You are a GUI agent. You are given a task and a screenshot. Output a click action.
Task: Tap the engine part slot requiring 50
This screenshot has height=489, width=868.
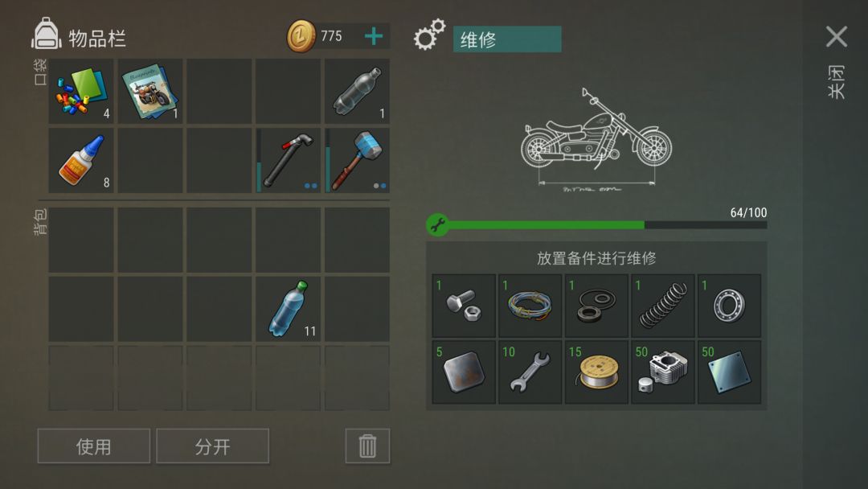(x=663, y=372)
